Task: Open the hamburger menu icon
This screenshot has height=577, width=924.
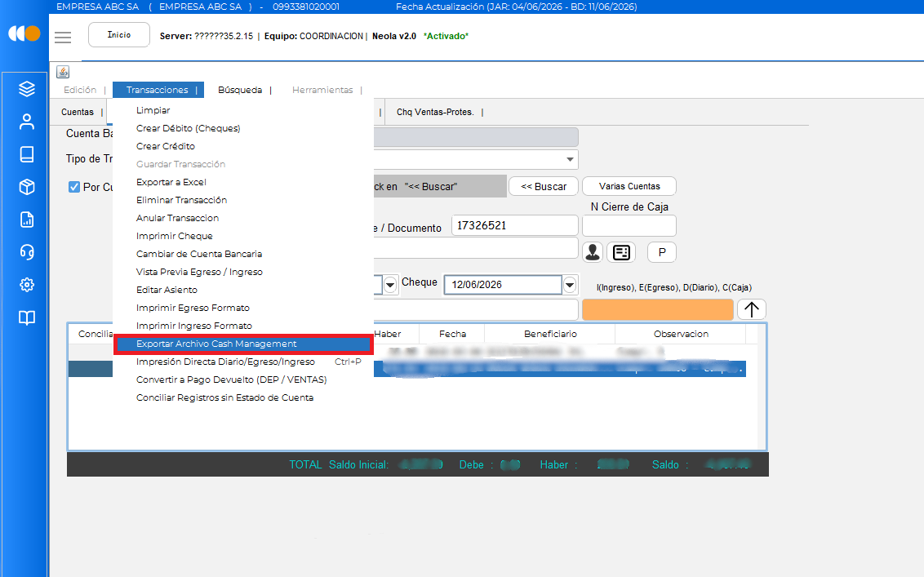Action: click(x=63, y=37)
